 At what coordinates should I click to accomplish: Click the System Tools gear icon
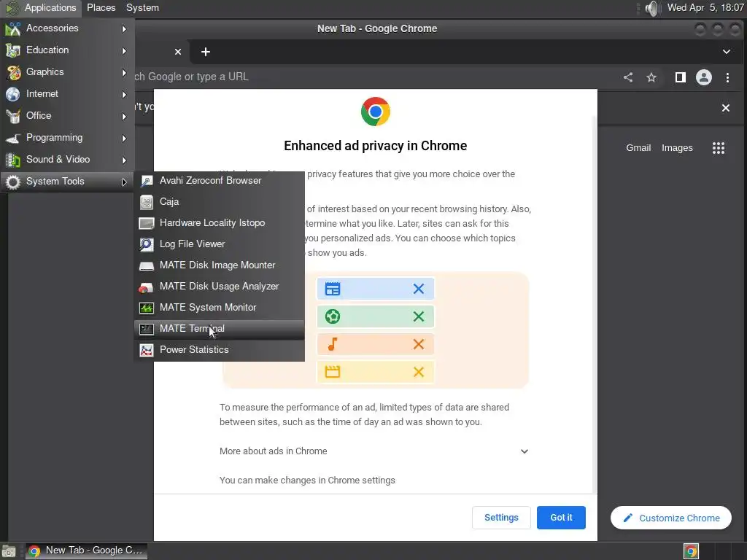tap(13, 182)
